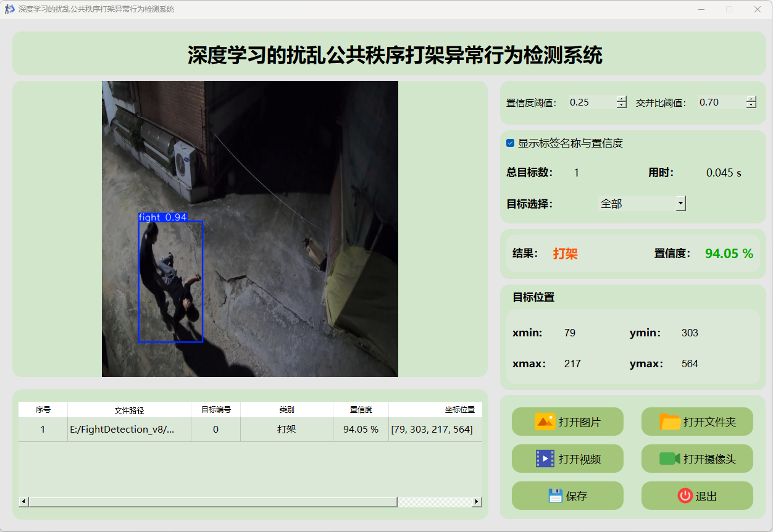
Task: Select the first result row with 打架
Action: 286,430
